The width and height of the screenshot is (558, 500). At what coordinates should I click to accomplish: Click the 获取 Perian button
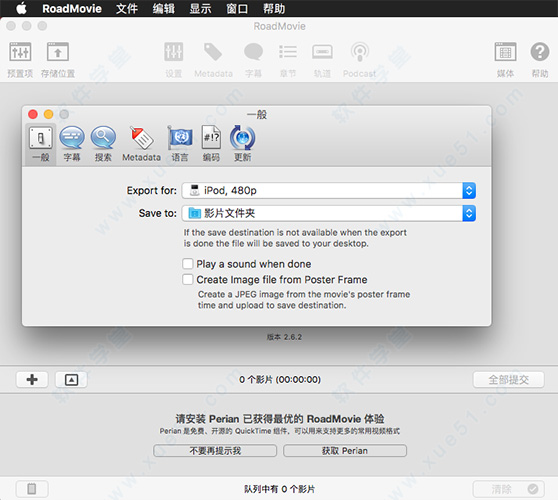345,451
